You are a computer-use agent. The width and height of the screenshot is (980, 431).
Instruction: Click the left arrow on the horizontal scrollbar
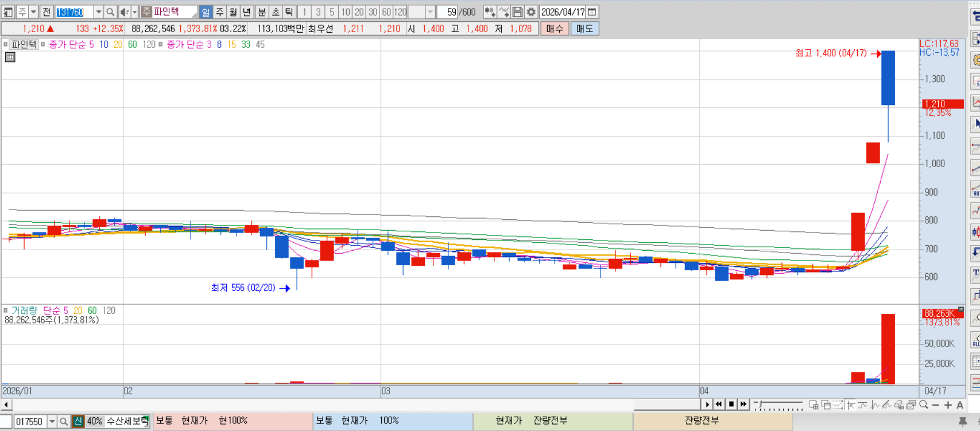[6, 405]
